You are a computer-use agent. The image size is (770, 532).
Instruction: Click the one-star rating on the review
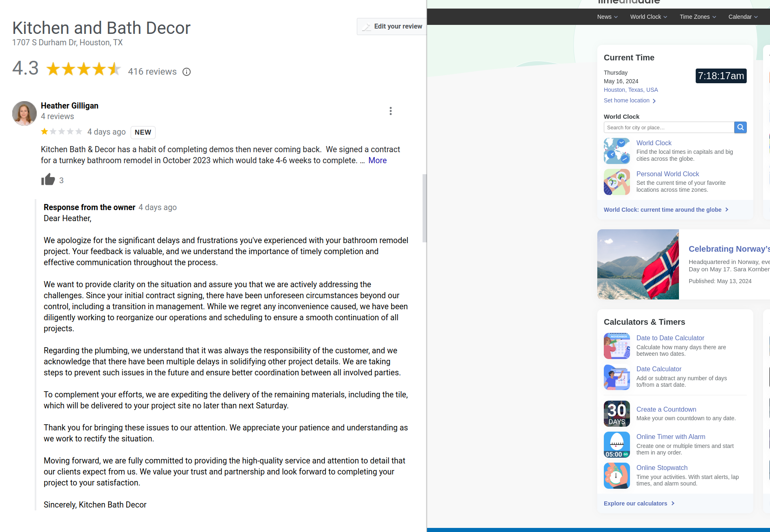62,131
